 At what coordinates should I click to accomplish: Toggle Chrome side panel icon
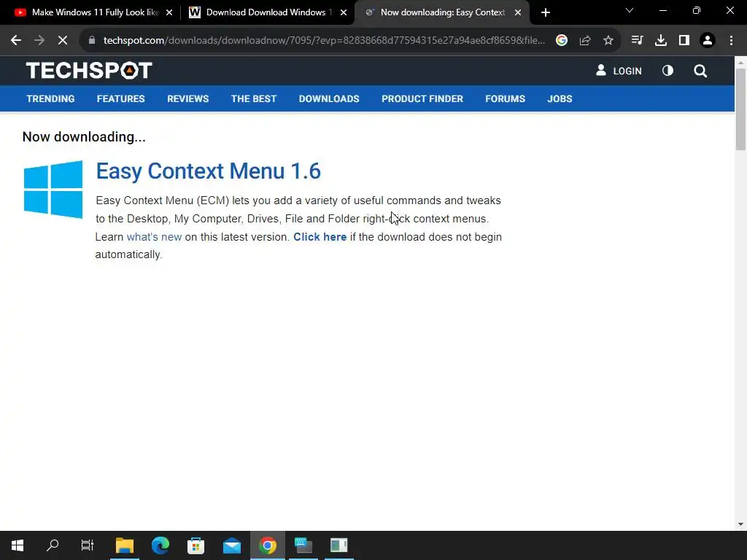click(x=684, y=41)
